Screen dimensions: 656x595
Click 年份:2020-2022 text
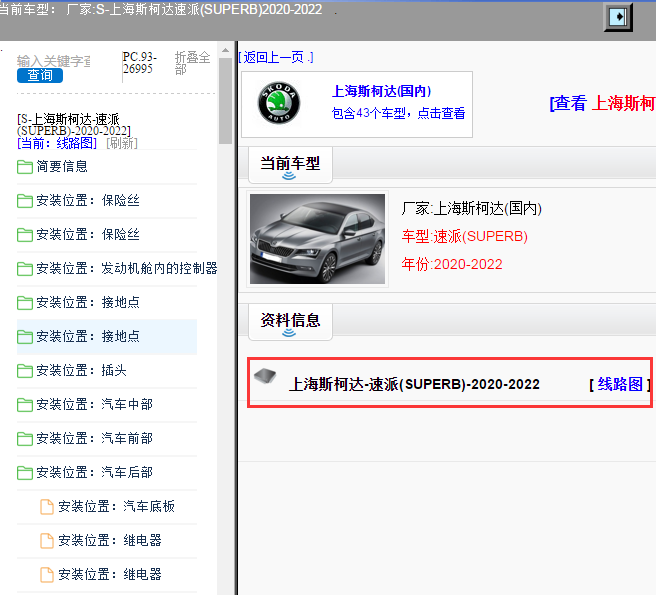pos(452,264)
